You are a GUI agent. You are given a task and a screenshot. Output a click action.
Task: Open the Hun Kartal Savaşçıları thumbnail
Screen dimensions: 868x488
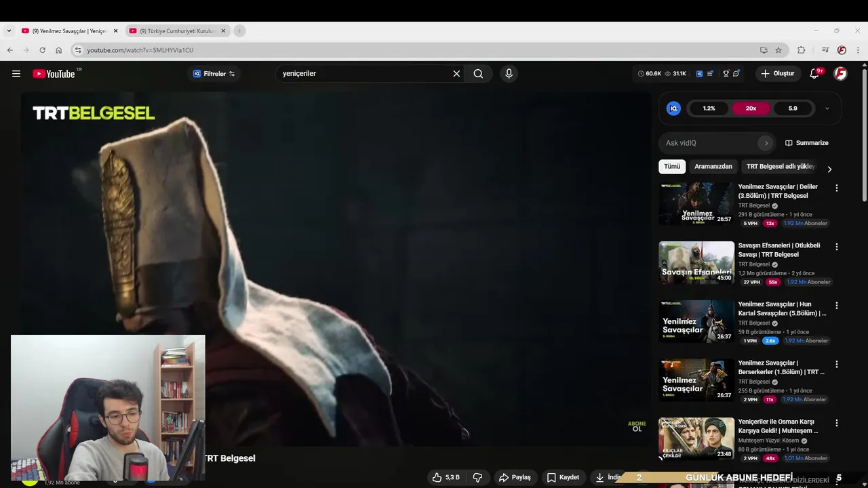pos(696,321)
